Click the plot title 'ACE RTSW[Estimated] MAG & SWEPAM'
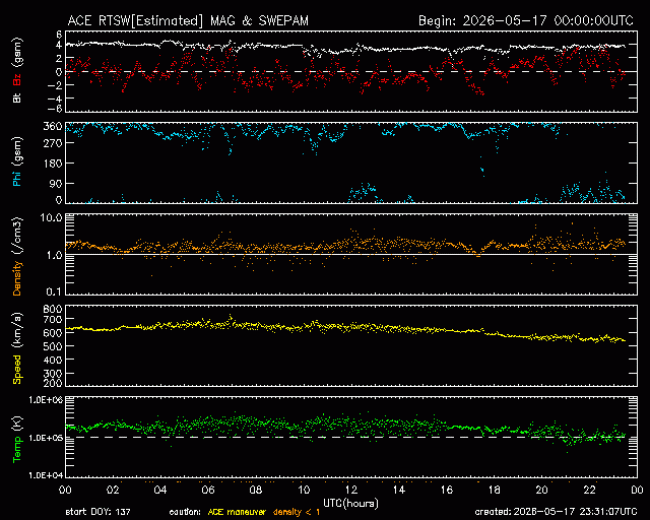The height and width of the screenshot is (520, 650). pyautogui.click(x=188, y=21)
